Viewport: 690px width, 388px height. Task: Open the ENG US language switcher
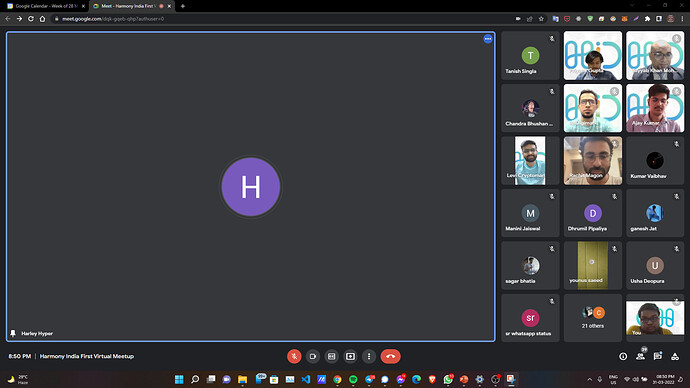(613, 380)
